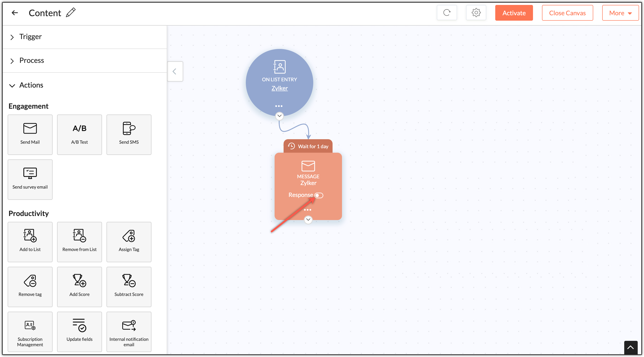Click the Close Canvas button

click(567, 13)
